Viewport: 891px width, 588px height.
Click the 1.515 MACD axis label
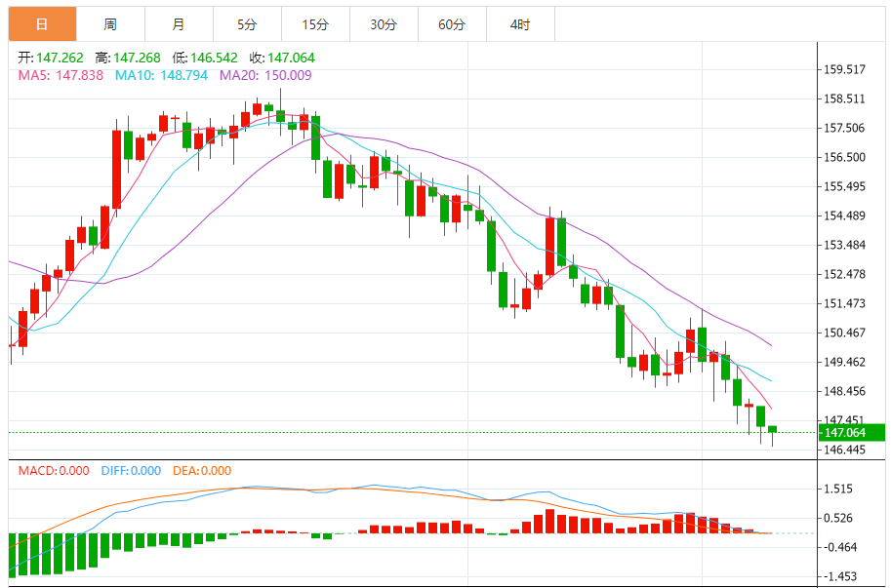click(x=838, y=489)
